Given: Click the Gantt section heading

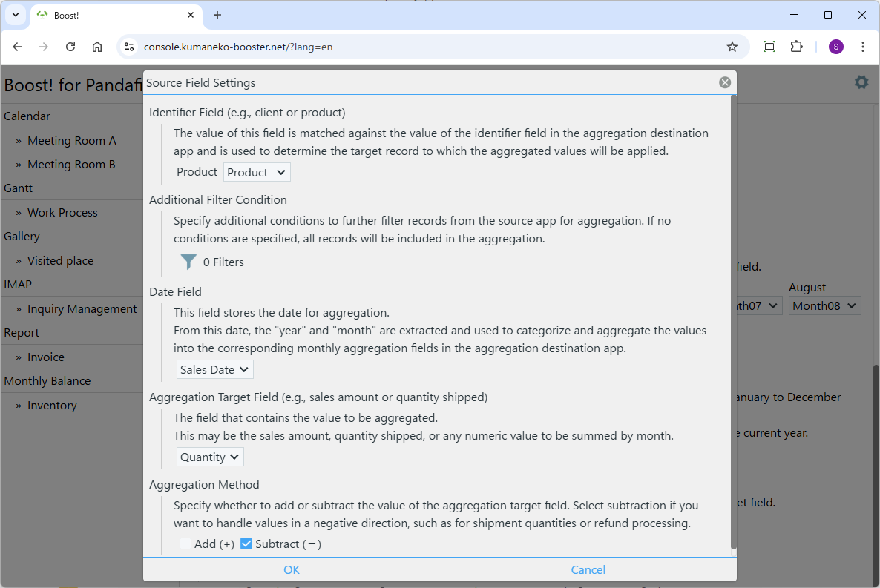Looking at the screenshot, I should coord(18,188).
